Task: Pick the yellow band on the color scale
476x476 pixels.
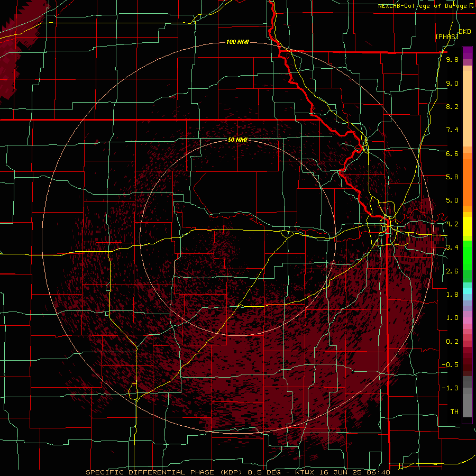Action: (x=467, y=226)
